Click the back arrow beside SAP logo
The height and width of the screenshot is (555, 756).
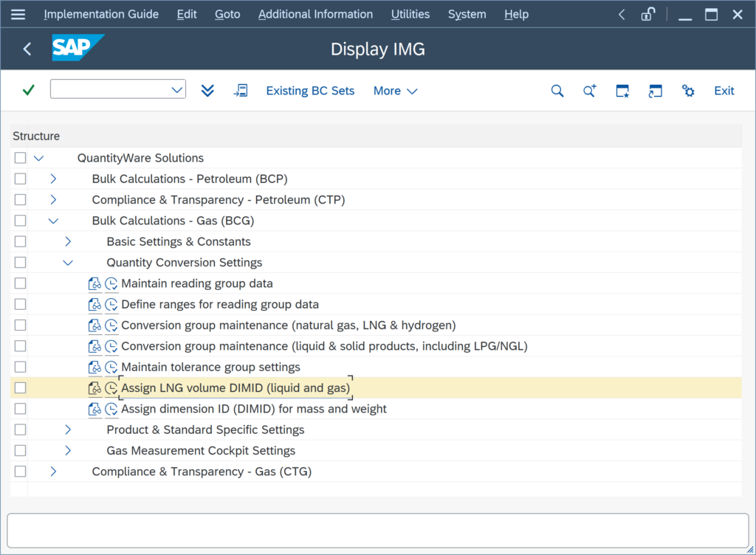pos(27,49)
